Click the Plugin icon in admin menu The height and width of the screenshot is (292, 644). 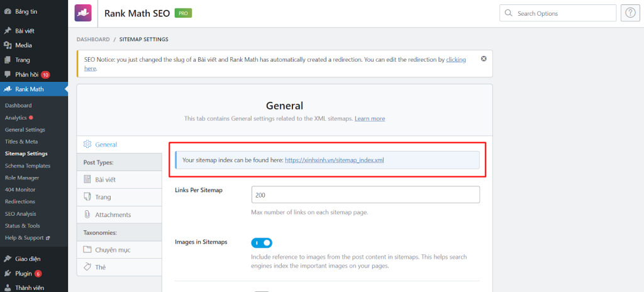point(8,274)
